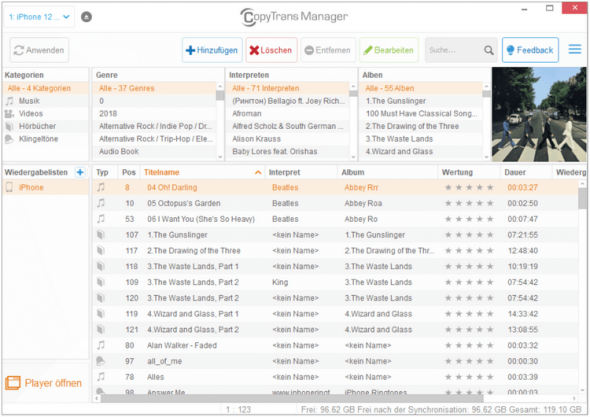Click ringtone icon of all_of_me row
Image resolution: width=590 pixels, height=417 pixels.
[101, 361]
